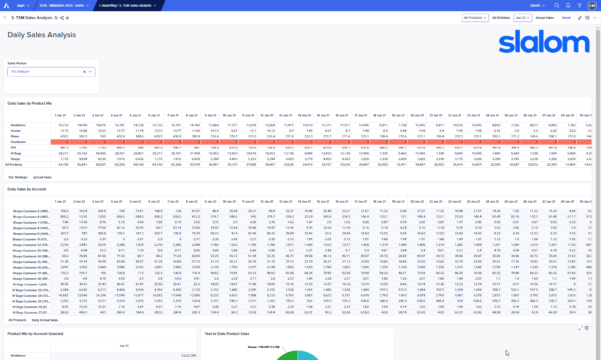Click the 1 Jan 21 header in Account grid
The height and width of the screenshot is (360, 601).
coord(60,201)
